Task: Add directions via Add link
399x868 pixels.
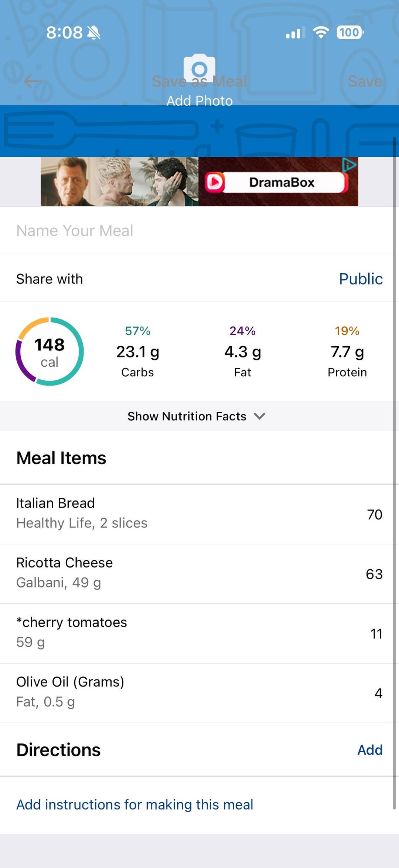Action: [x=370, y=750]
